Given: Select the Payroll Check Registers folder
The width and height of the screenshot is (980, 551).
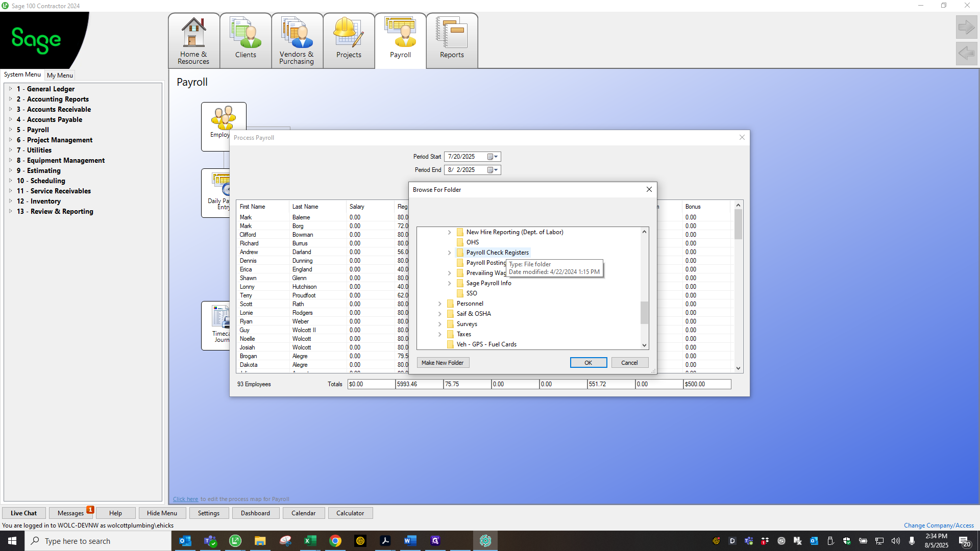Looking at the screenshot, I should (x=497, y=253).
